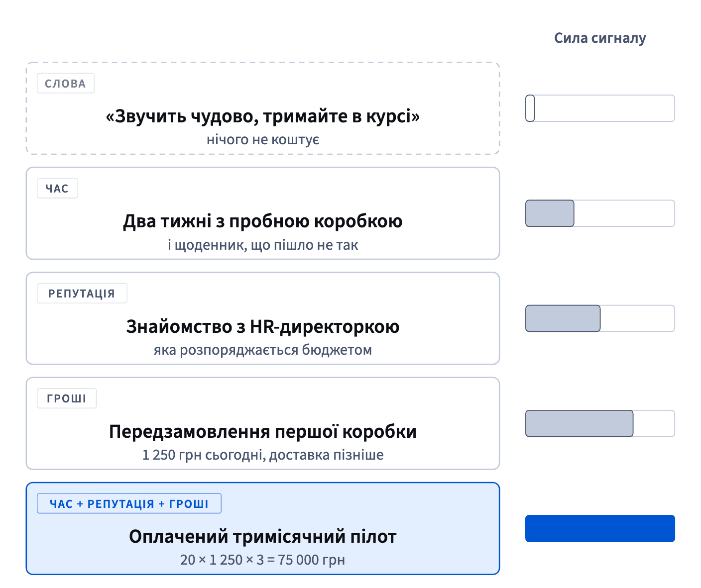Click '1 250 грн сьогодні, доставка пізніше' text
The image size is (701, 588).
tap(263, 455)
